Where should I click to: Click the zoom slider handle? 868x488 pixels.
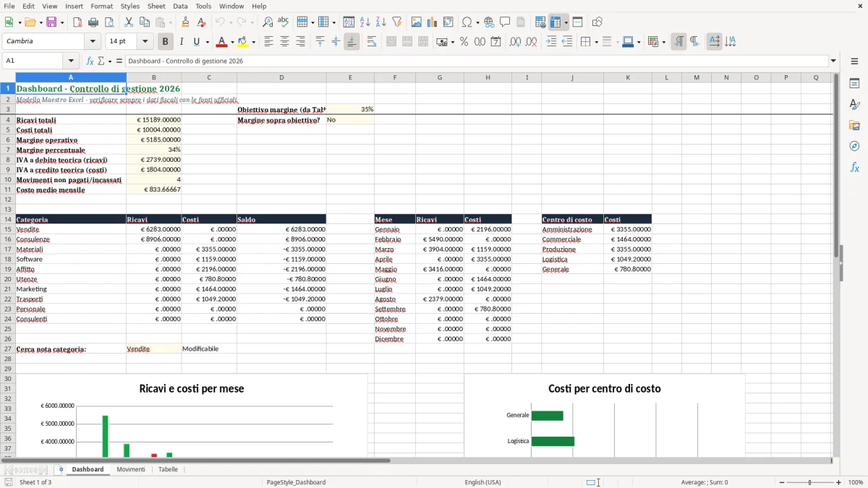[810, 482]
